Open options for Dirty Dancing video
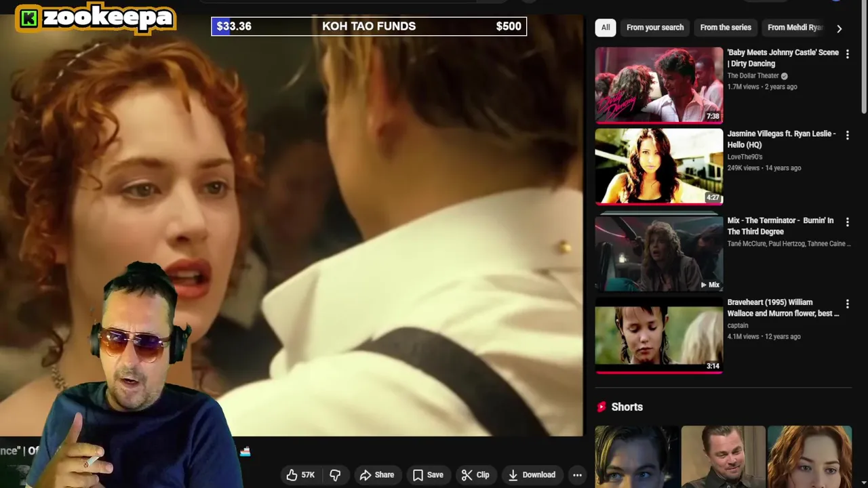 click(847, 54)
